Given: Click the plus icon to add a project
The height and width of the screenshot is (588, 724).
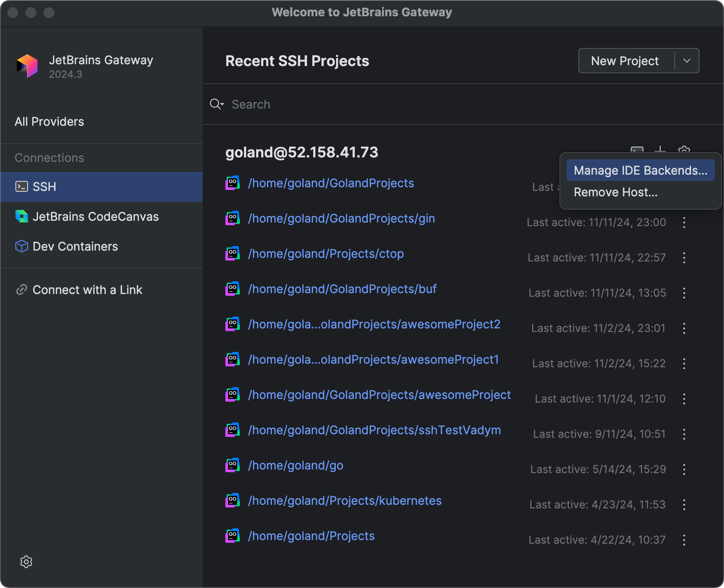Looking at the screenshot, I should (661, 150).
